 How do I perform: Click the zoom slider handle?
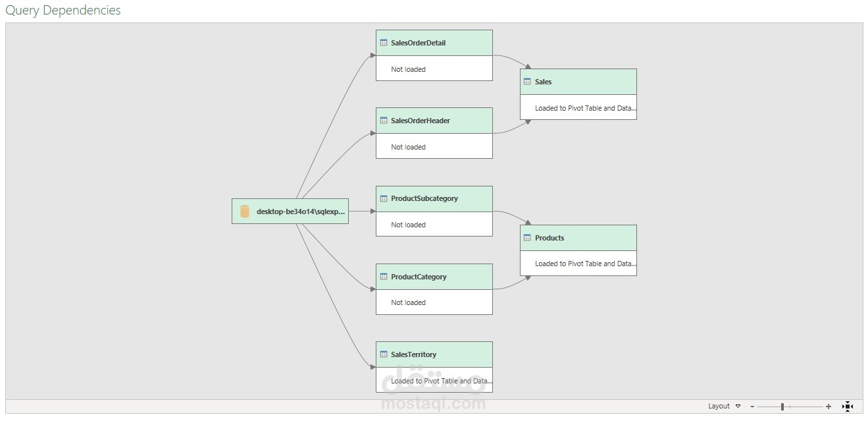(782, 407)
